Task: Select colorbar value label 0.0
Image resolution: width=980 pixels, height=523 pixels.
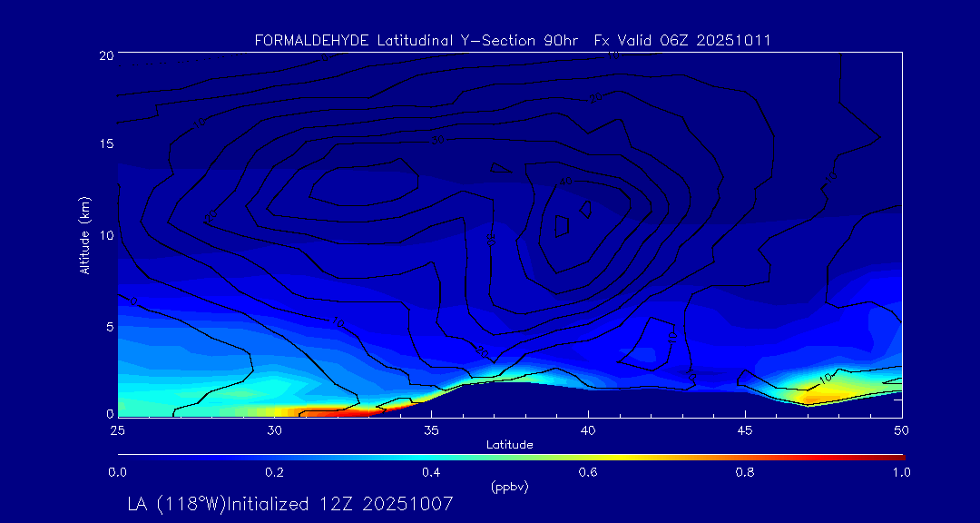Action: [117, 472]
